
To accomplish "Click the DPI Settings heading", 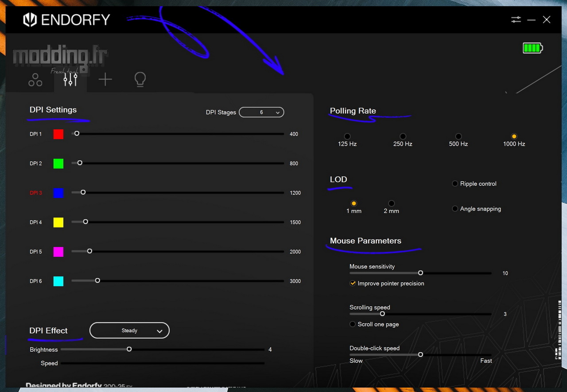I will [53, 110].
